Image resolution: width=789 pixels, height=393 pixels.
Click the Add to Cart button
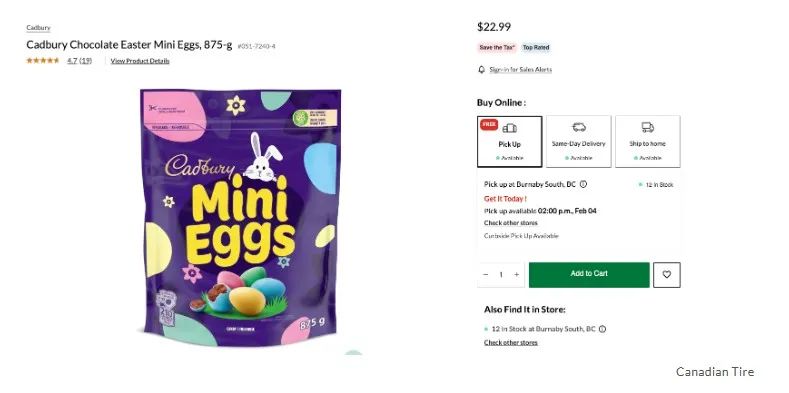tap(589, 274)
